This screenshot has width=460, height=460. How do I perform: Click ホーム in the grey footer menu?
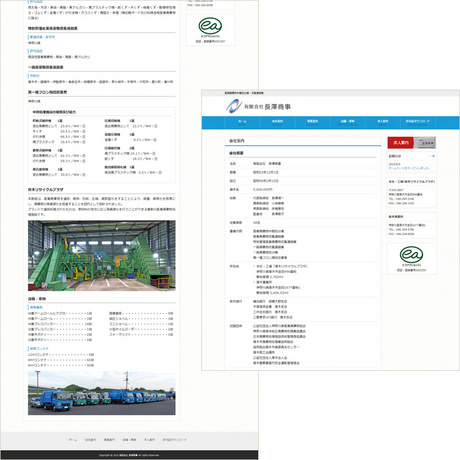[x=73, y=440]
